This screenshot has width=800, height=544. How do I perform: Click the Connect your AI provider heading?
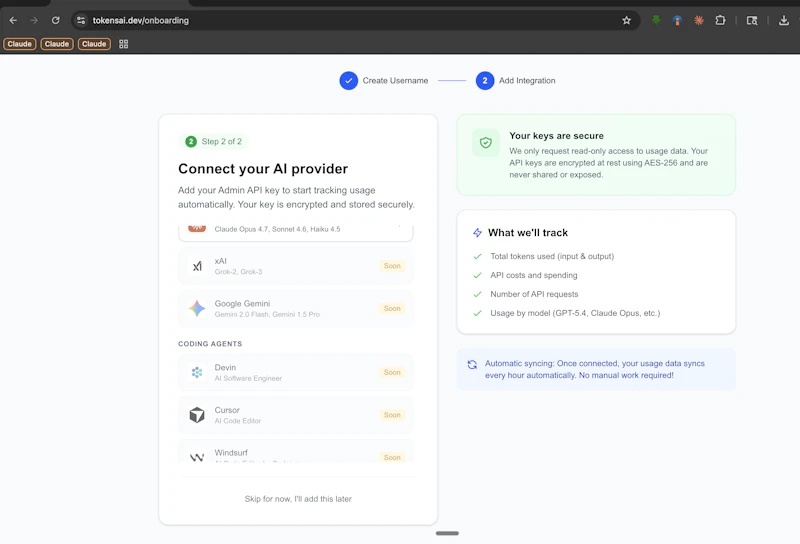[x=263, y=169]
